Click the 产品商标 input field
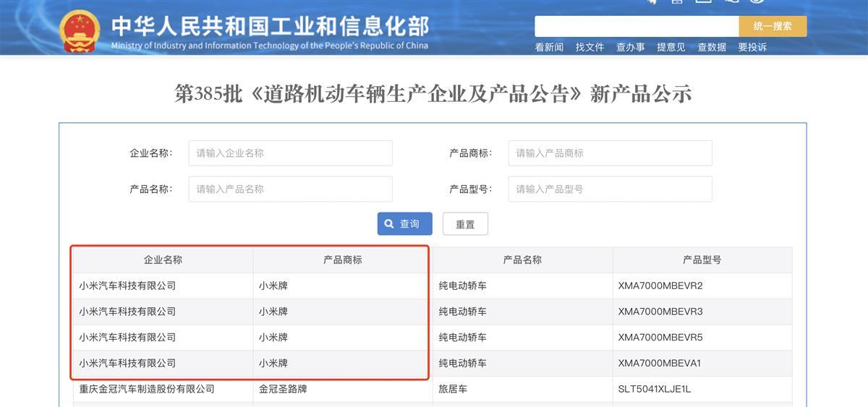868x407 pixels. 610,153
